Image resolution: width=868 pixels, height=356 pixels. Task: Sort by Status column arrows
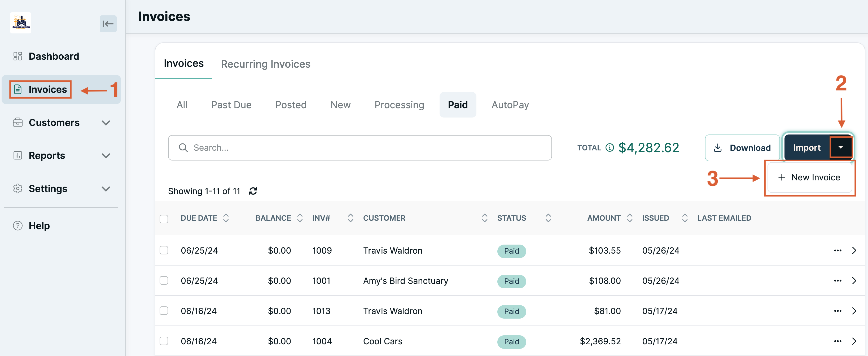pos(548,218)
